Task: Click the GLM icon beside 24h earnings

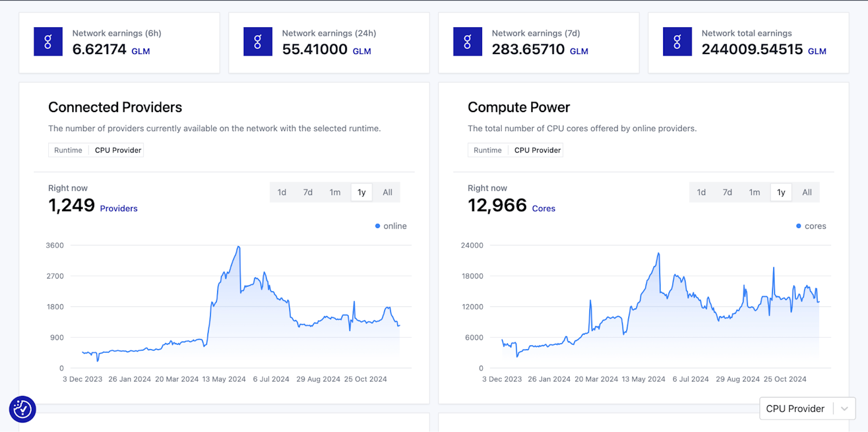Action: tap(258, 41)
